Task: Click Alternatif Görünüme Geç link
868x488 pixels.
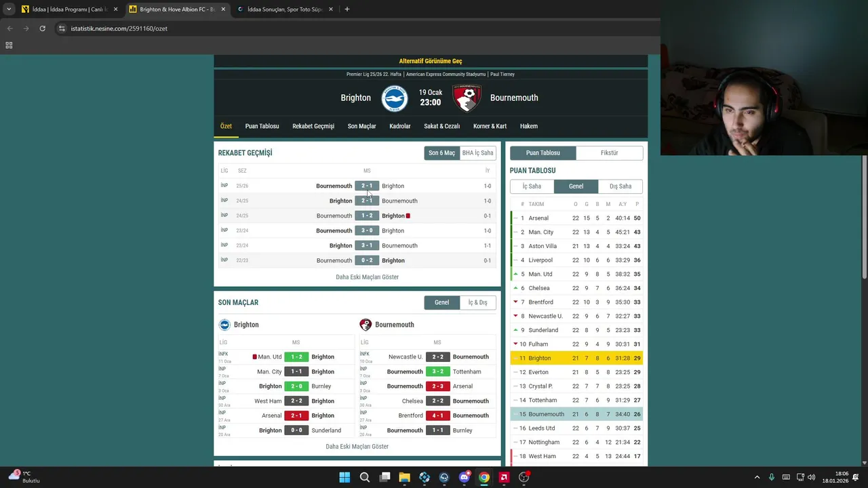Action: coord(431,61)
